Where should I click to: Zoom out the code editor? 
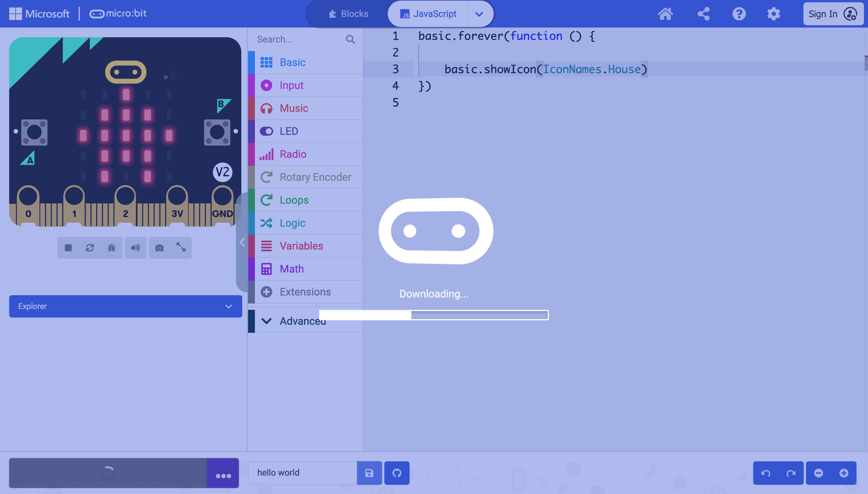tap(818, 473)
